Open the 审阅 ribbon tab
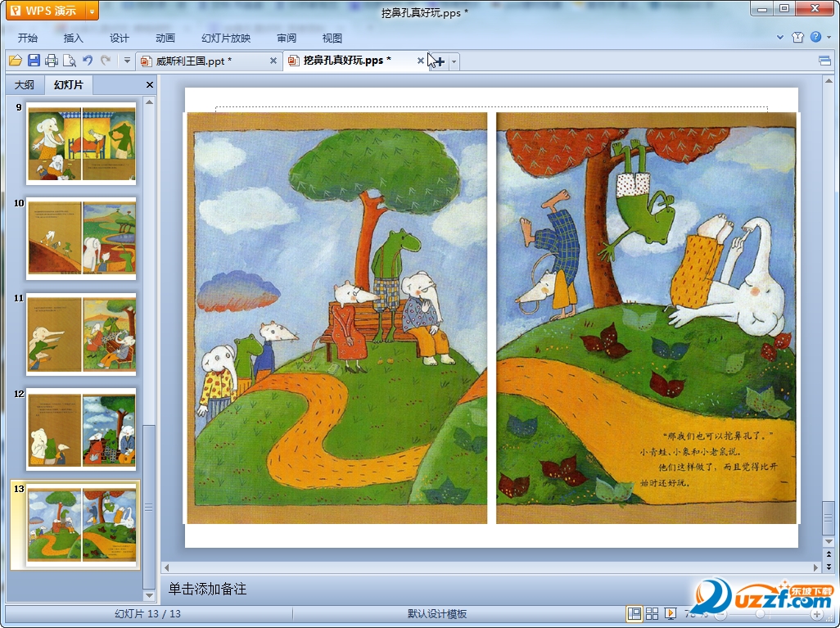840x628 pixels. tap(287, 38)
